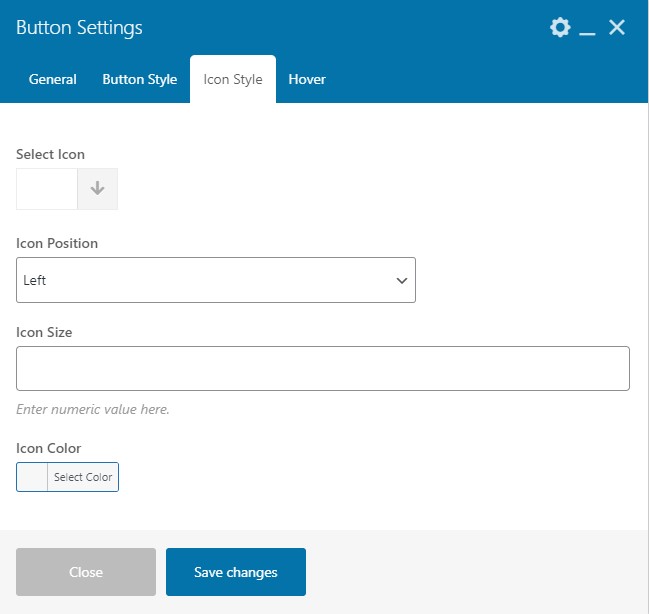Screen dimensions: 649x614
Task: Close the dialog with the X icon
Action: pyautogui.click(x=617, y=28)
